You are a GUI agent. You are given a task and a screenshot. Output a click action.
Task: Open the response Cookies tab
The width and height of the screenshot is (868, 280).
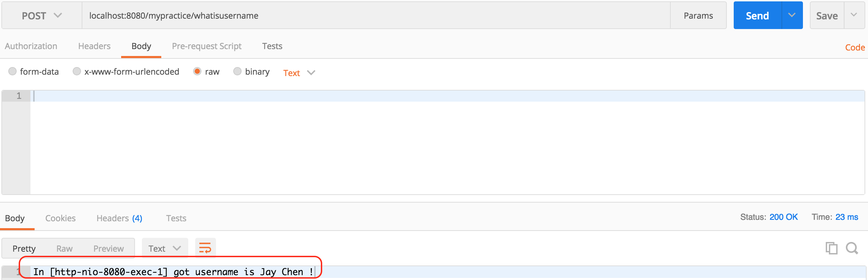[x=60, y=218]
